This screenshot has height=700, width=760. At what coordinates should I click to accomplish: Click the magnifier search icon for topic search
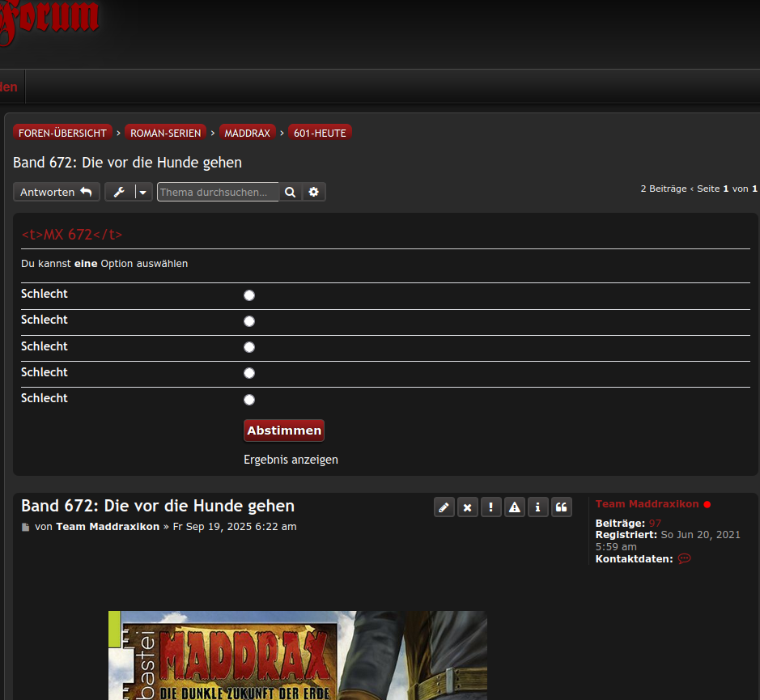290,192
